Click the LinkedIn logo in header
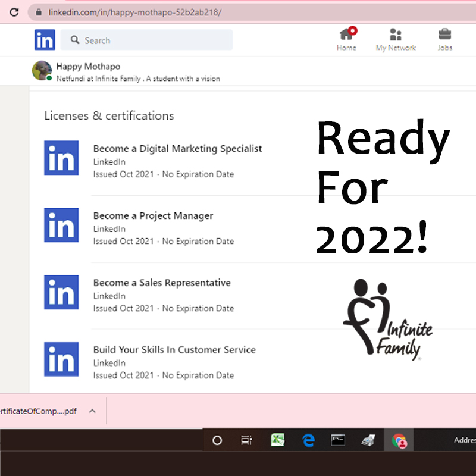This screenshot has width=476, height=476. tap(45, 40)
